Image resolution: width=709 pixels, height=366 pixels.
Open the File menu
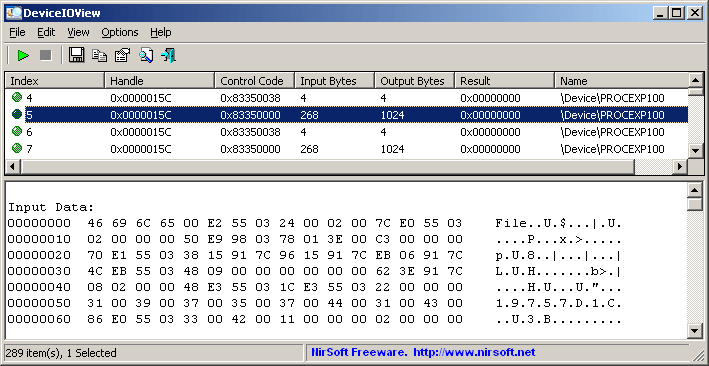point(17,33)
